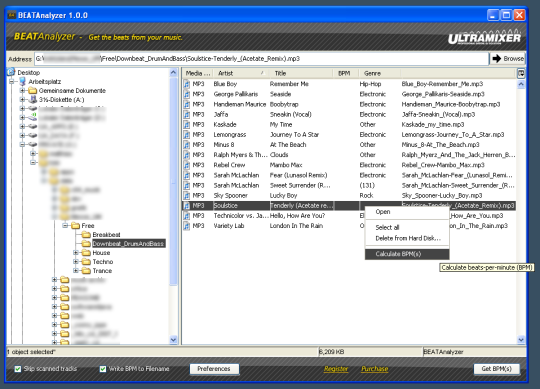Open the column chooser icon beside list header
540x389 pixels.
coord(521,73)
